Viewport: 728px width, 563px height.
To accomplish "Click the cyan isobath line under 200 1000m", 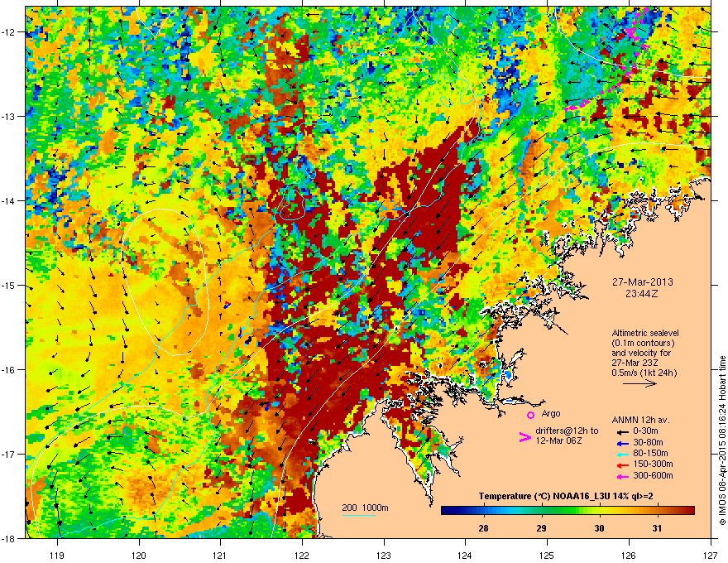I will [359, 515].
